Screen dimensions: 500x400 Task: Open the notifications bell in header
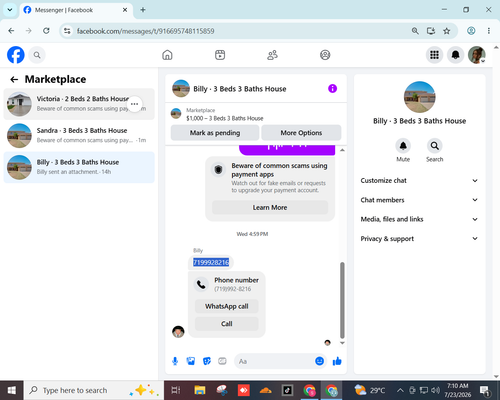[456, 55]
